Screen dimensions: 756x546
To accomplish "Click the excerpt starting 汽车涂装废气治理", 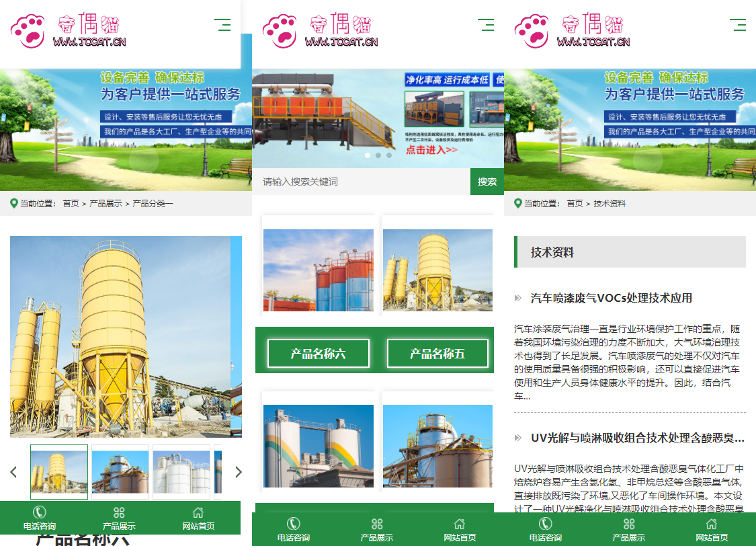I will (x=627, y=362).
